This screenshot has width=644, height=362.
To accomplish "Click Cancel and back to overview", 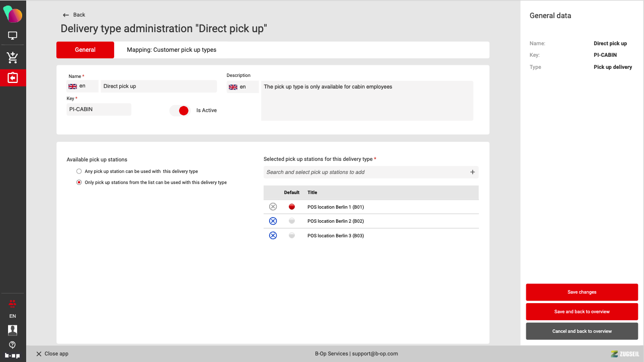I will [x=582, y=331].
